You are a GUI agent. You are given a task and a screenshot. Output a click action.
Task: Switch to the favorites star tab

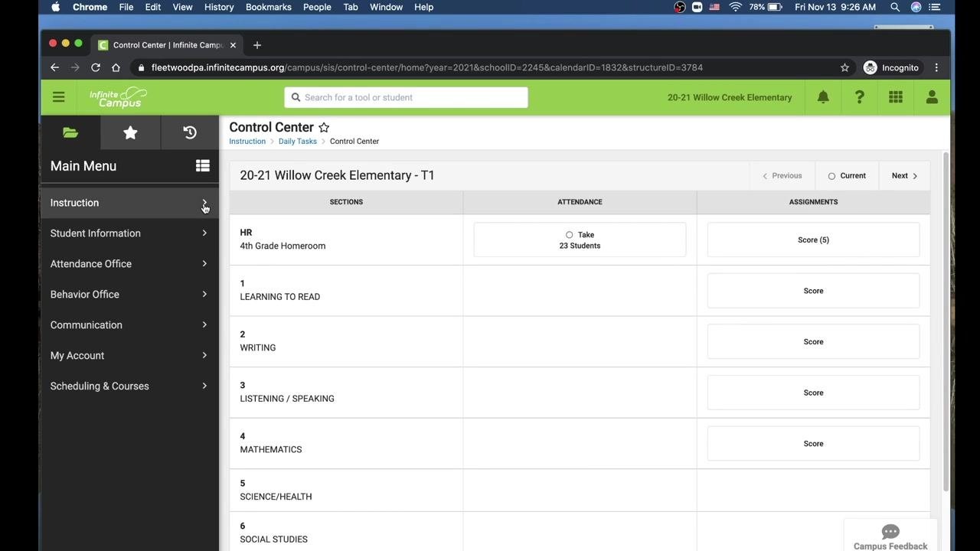click(x=130, y=132)
